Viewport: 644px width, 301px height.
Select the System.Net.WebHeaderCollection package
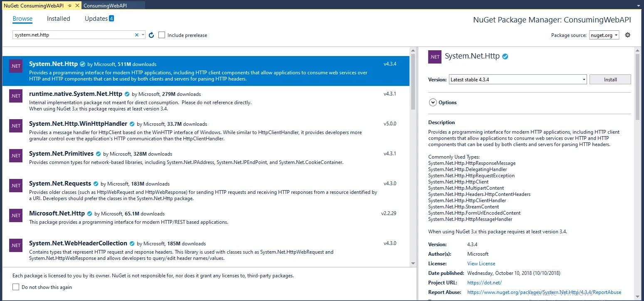click(x=206, y=250)
